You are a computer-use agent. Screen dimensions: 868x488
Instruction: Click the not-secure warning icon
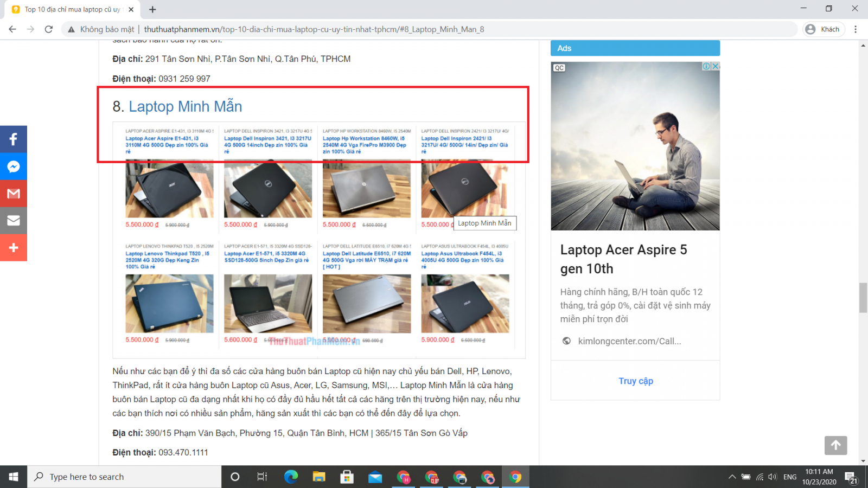[x=71, y=29]
